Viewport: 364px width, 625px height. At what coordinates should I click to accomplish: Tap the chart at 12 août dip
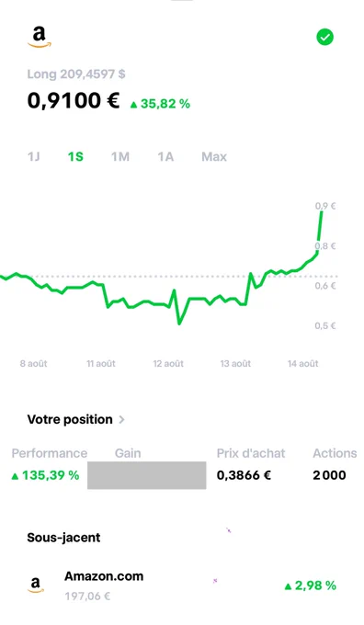(179, 324)
